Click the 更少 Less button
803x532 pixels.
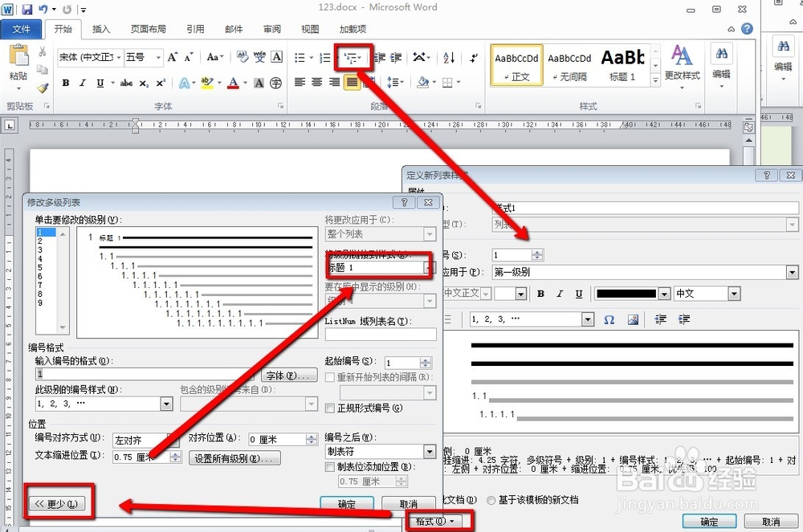tap(57, 504)
